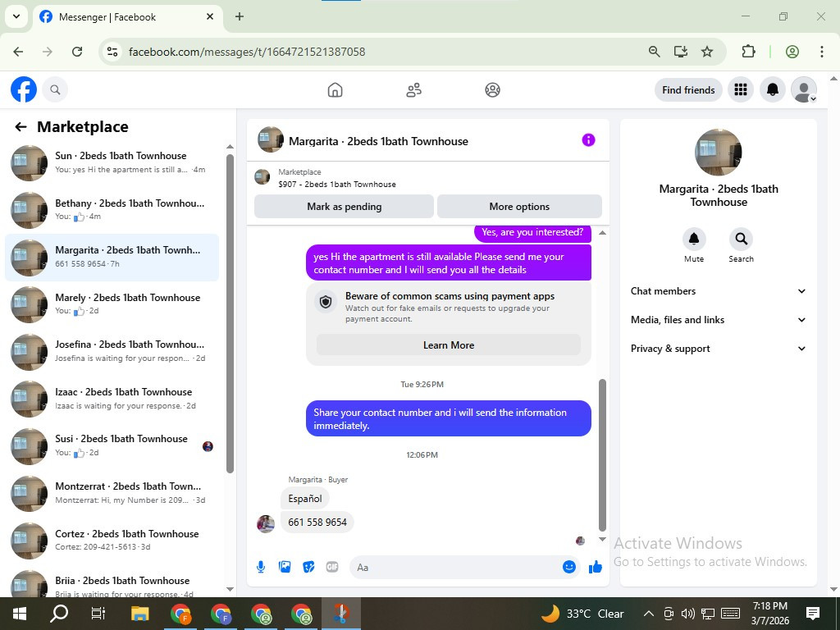
Task: Open the account profile menu
Action: point(804,89)
